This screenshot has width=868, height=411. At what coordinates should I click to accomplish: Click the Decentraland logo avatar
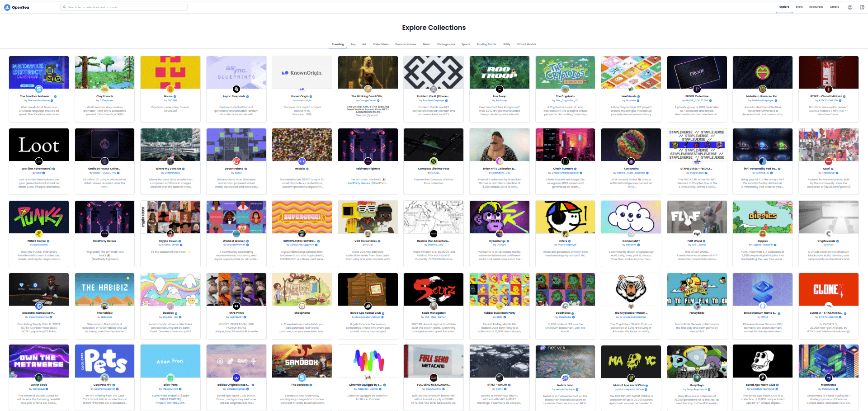pos(236,161)
